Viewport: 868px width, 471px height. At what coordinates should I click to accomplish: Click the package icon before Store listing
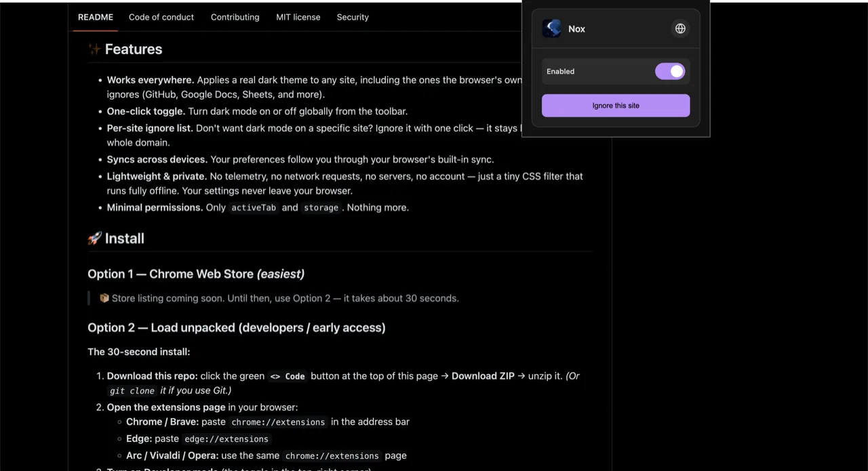pos(104,298)
